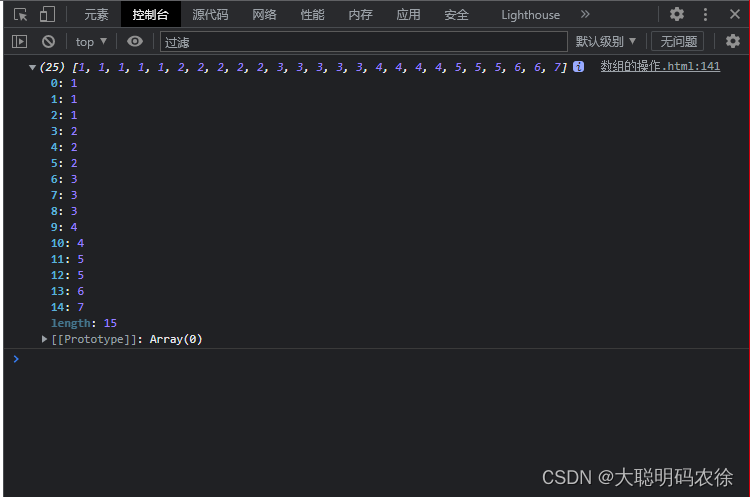
Task: Switch to the 元素 tab
Action: [x=96, y=15]
